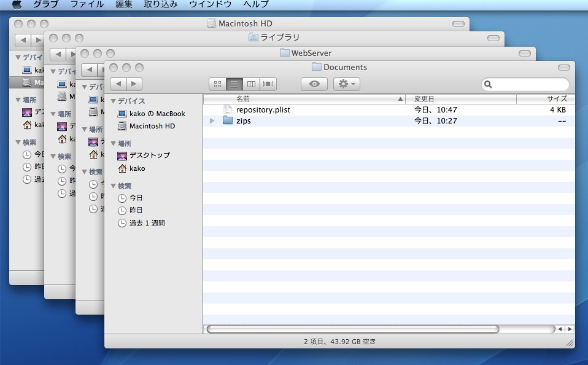This screenshot has height=365, width=588.
Task: Switch Documents window to icon view
Action: click(217, 84)
